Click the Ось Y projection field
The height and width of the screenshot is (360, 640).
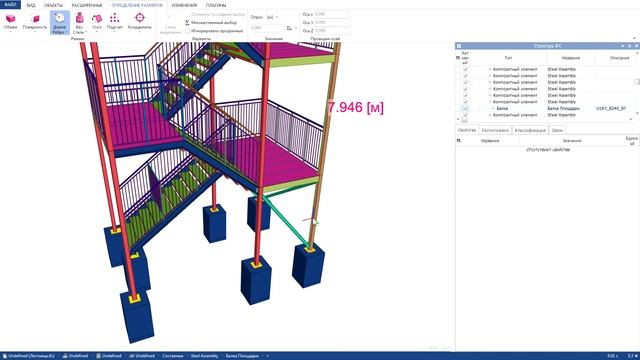332,22
